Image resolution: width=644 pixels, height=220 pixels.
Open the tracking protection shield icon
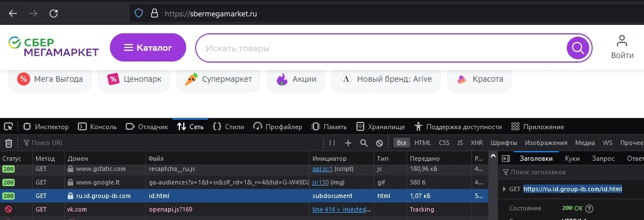click(139, 14)
